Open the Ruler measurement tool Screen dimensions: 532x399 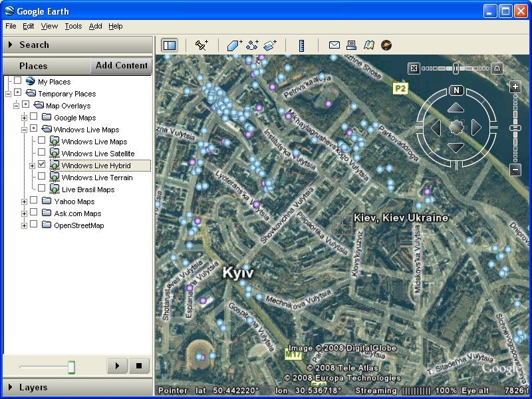coord(301,45)
